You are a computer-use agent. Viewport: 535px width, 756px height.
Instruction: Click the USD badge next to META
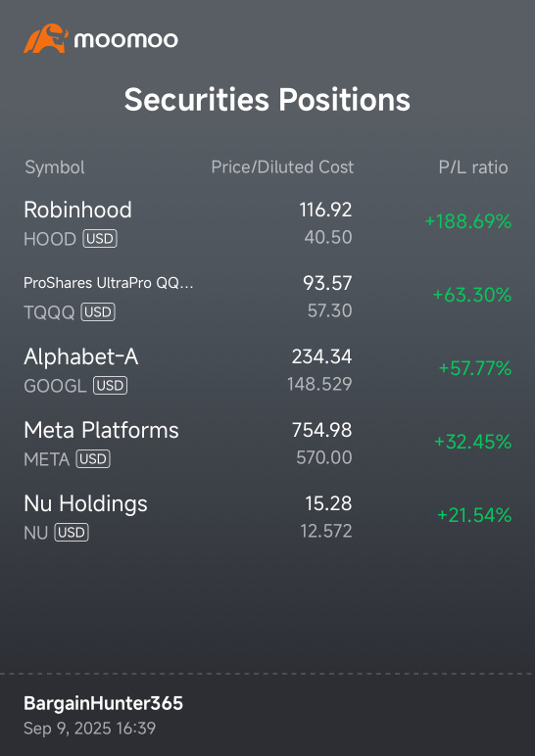93,459
